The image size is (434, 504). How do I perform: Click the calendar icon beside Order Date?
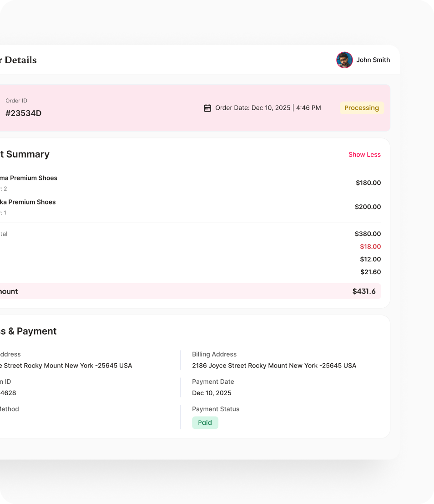[207, 108]
